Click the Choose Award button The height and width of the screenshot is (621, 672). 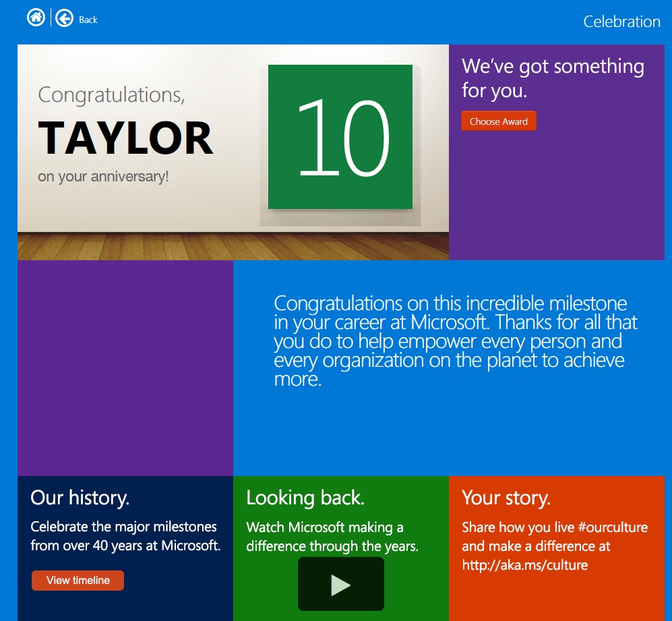tap(498, 121)
